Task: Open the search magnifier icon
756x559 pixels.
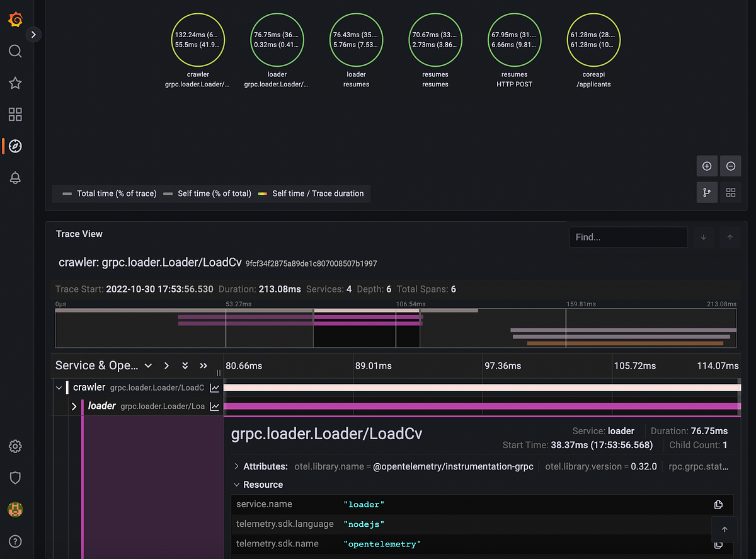Action: click(15, 51)
